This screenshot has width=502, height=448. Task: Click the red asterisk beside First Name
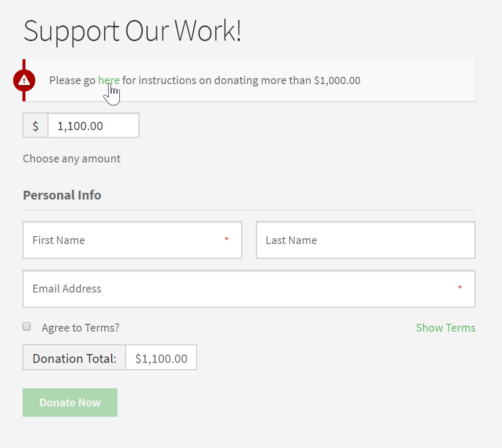pos(227,239)
